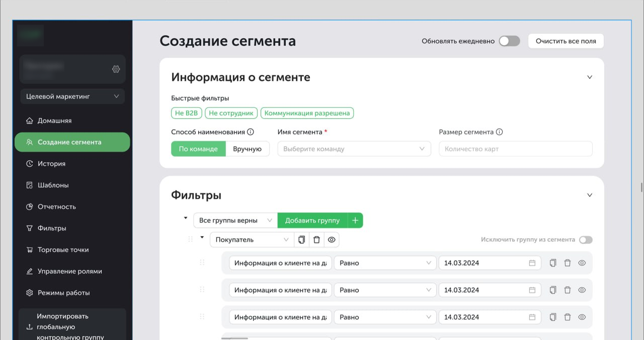Click second row Информация о клиенте field
The width and height of the screenshot is (644, 340).
click(280, 290)
